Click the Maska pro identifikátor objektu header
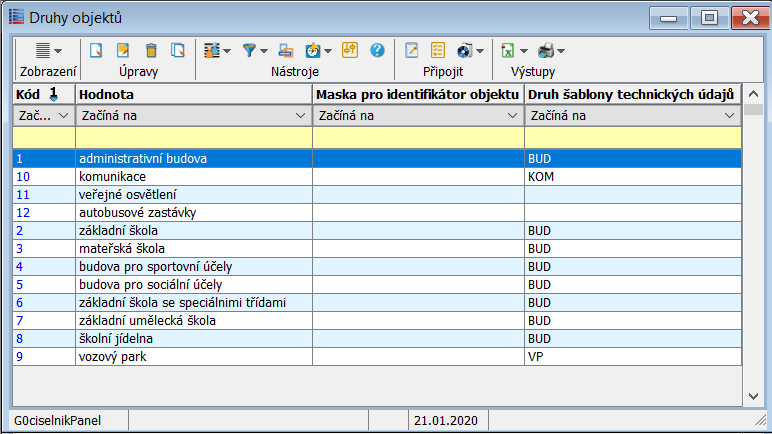 click(x=417, y=94)
